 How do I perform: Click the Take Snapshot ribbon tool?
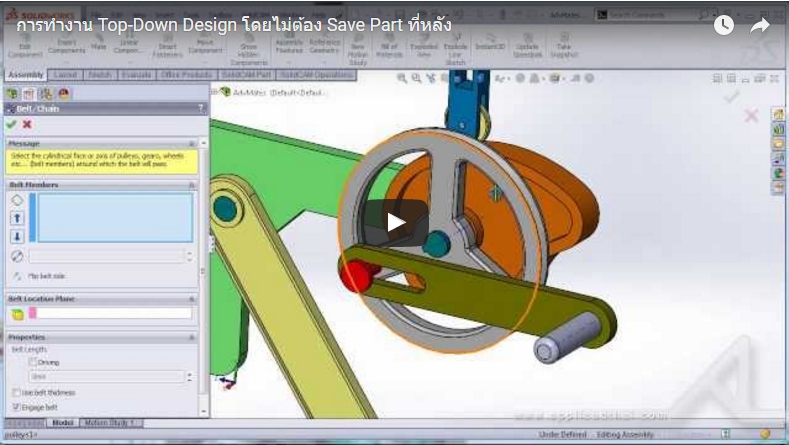pos(564,46)
